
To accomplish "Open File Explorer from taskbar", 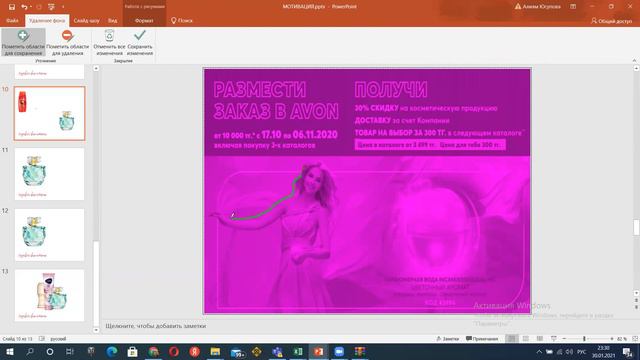I will pyautogui.click(x=215, y=351).
